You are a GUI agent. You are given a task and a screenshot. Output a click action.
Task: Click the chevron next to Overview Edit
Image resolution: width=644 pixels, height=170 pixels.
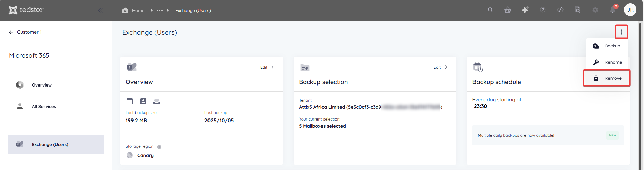[x=273, y=67]
